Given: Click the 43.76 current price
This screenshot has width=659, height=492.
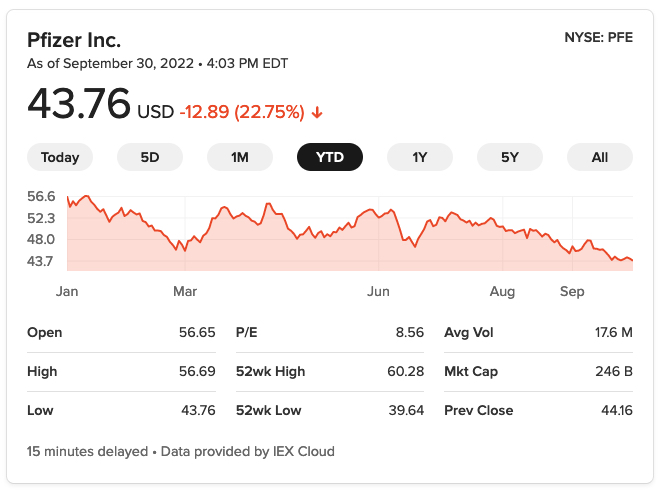Looking at the screenshot, I should 79,104.
